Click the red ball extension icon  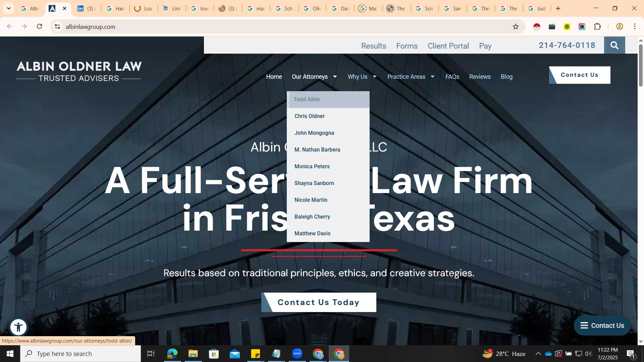point(537,26)
